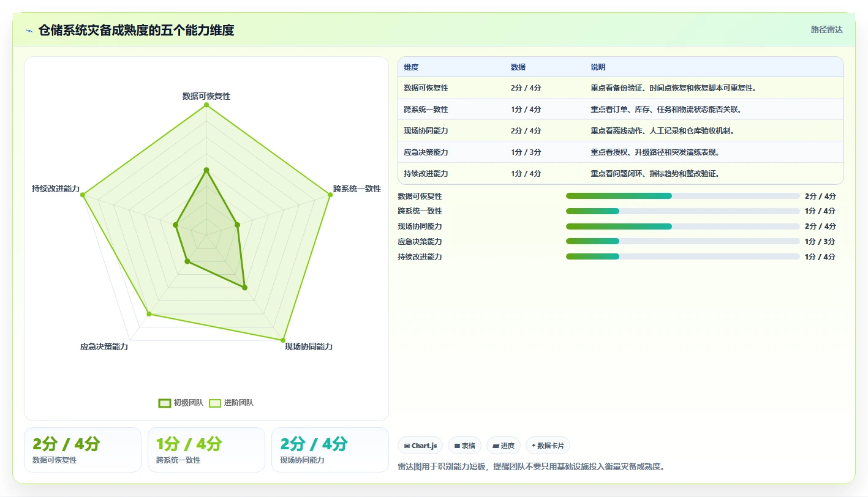Viewport: 868px width, 497px height.
Task: Click the 现场协同能力 progress bar
Action: tap(683, 226)
